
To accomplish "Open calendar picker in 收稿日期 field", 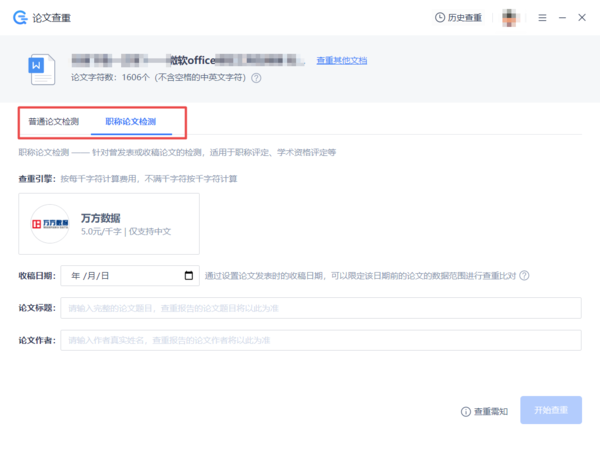I will tap(189, 275).
